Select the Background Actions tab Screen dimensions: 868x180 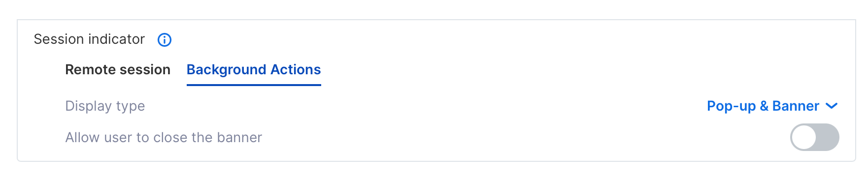(x=254, y=70)
